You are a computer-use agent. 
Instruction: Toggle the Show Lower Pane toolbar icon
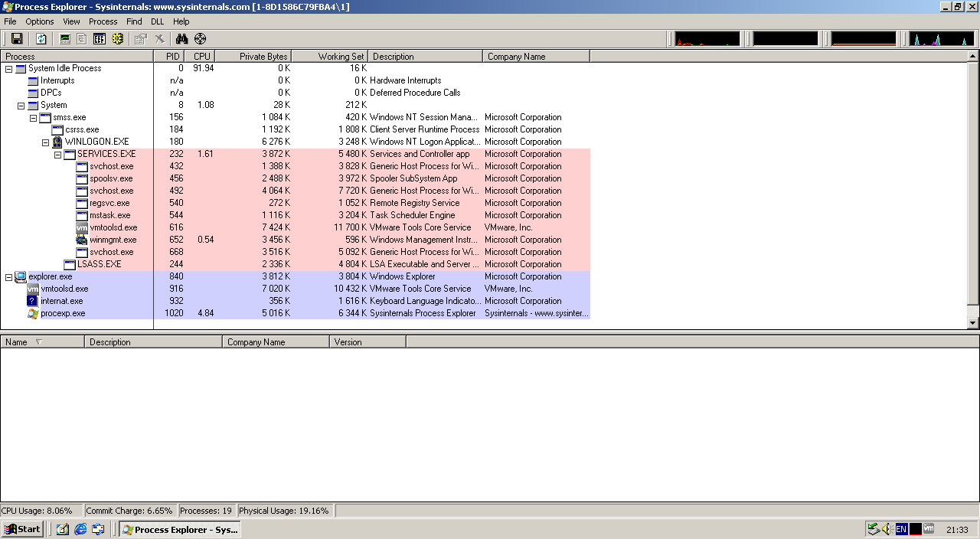(100, 38)
